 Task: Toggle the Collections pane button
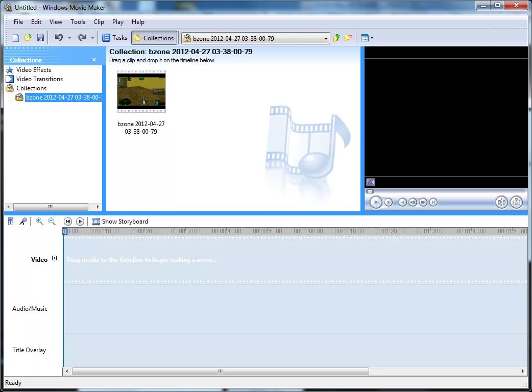[x=154, y=38]
